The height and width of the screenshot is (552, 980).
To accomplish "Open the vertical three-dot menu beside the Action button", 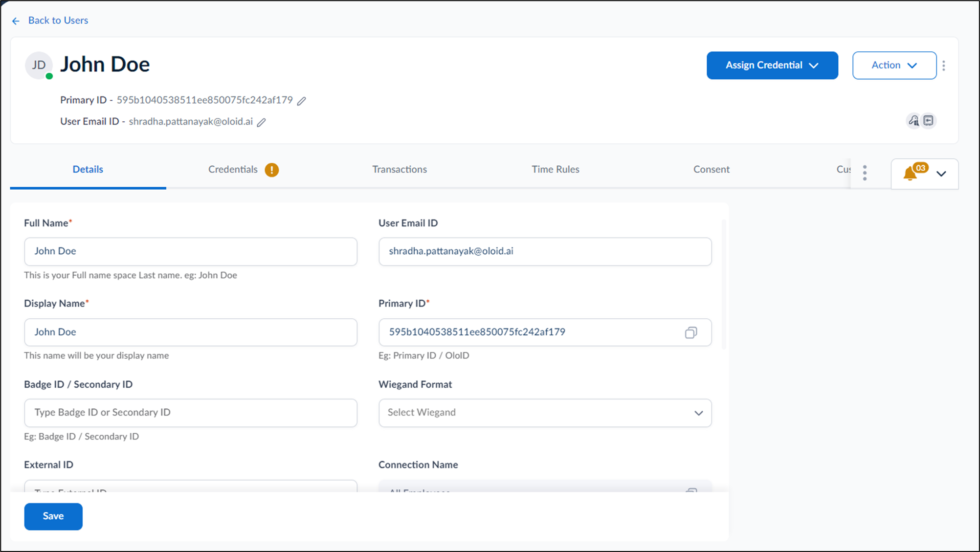I will (944, 66).
